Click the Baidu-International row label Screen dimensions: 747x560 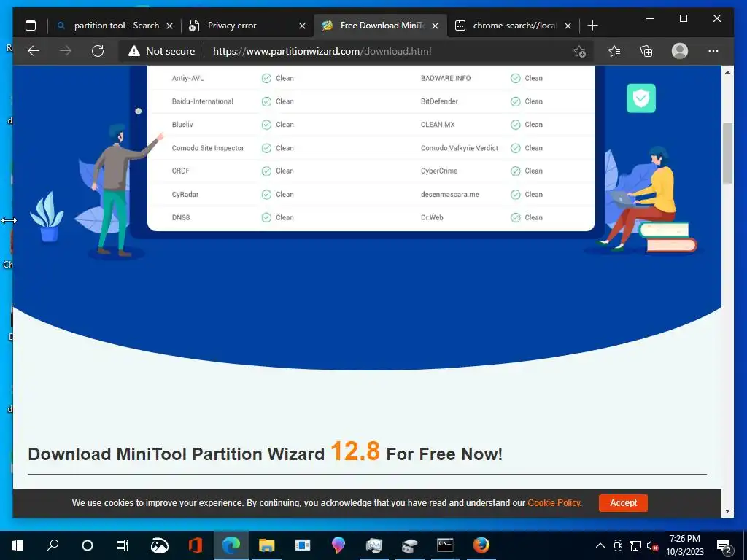pyautogui.click(x=203, y=101)
